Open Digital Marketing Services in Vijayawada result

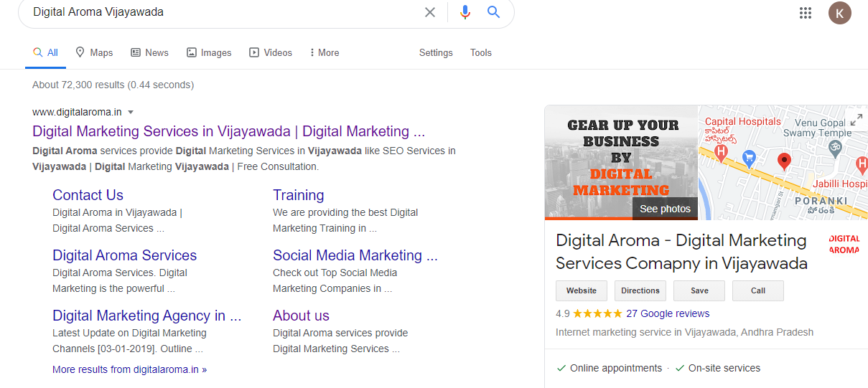tap(228, 131)
